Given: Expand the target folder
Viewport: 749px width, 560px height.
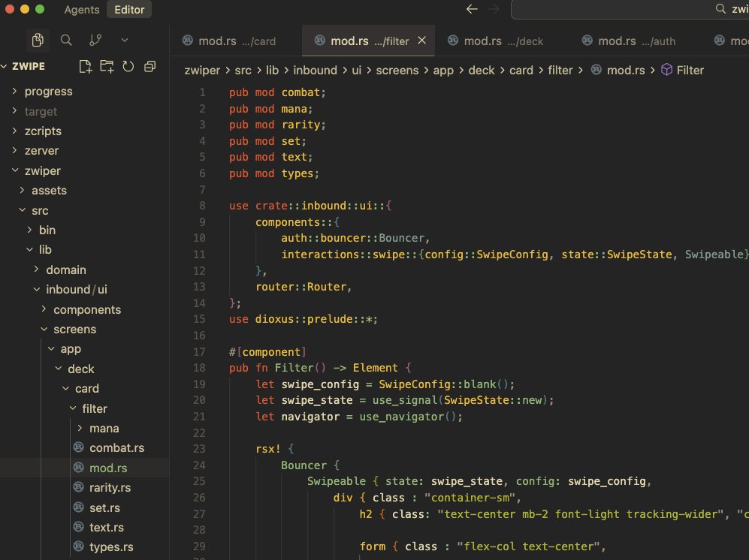Looking at the screenshot, I should 15,111.
